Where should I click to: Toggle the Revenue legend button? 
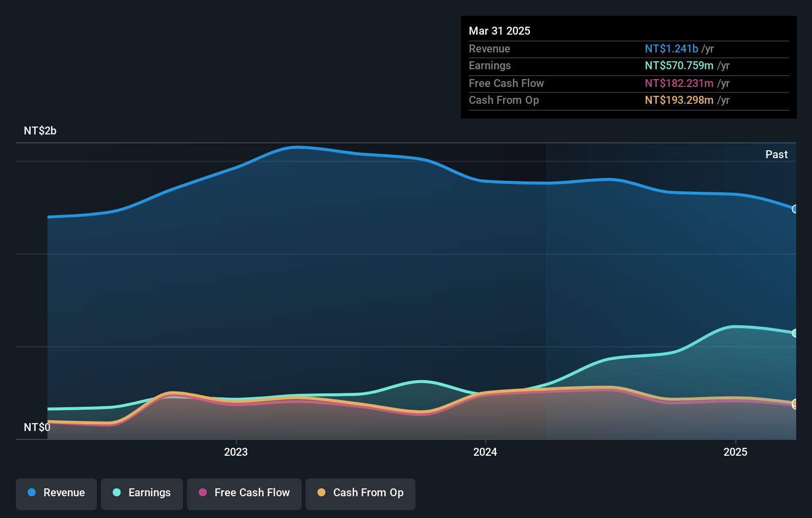point(56,494)
